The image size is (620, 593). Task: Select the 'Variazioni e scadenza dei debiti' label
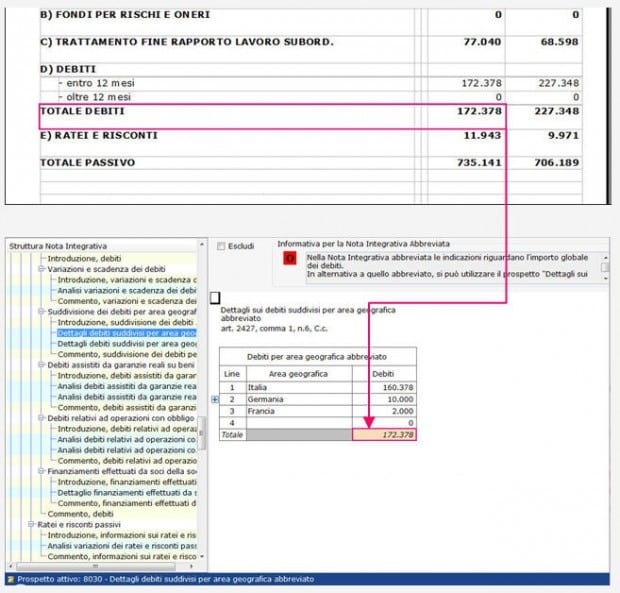pyautogui.click(x=106, y=269)
